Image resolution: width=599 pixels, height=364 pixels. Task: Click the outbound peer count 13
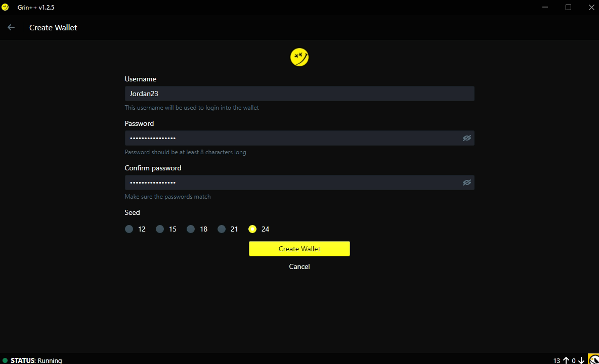[x=557, y=360]
